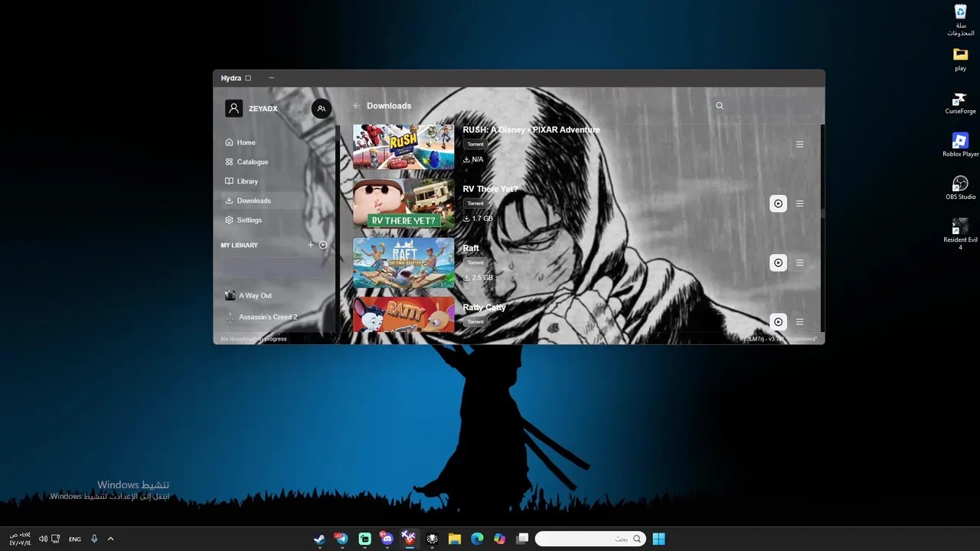Click the Torrent badge under Raft
This screenshot has height=551, width=980.
click(475, 262)
